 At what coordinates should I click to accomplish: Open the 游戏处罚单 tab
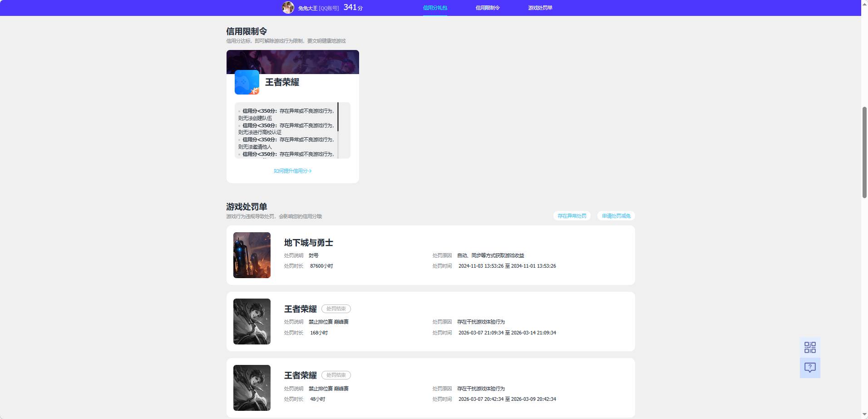[x=539, y=8]
